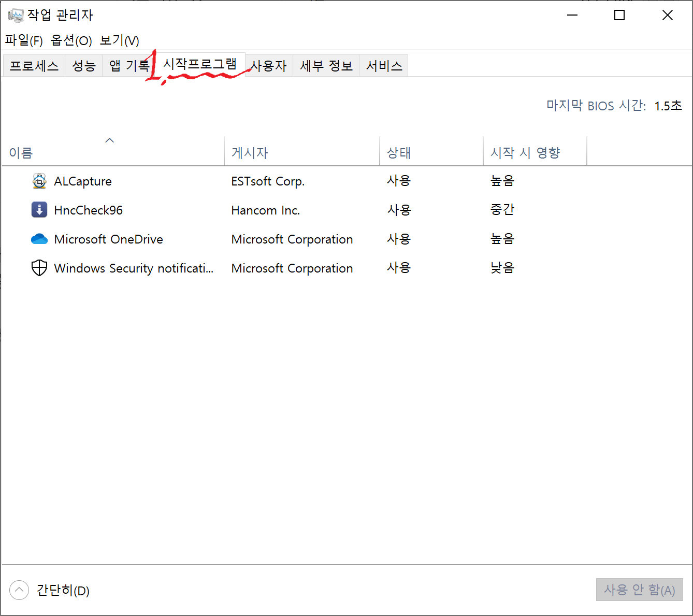
Task: Switch to the 서비스 tab
Action: pos(384,66)
